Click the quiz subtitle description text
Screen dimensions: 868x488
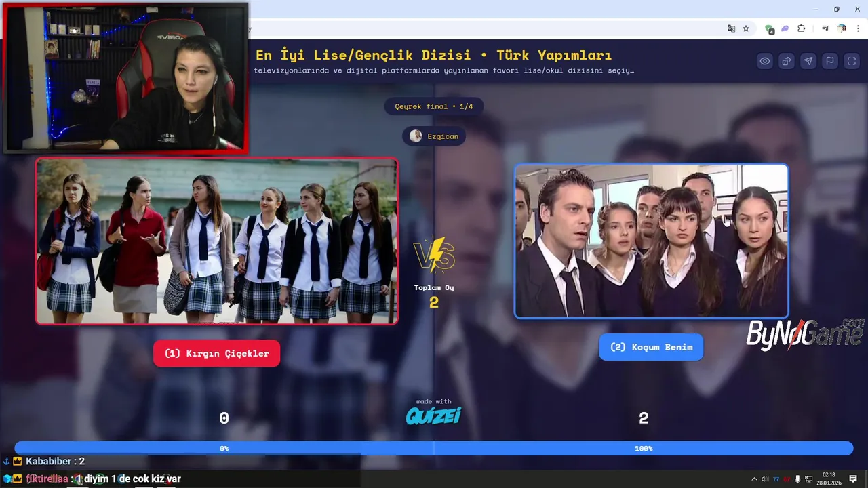click(444, 70)
